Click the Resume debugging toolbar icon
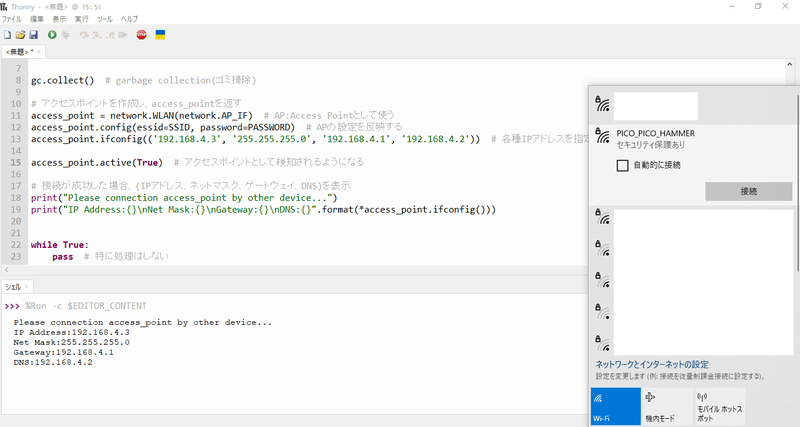This screenshot has width=800, height=427. click(124, 34)
